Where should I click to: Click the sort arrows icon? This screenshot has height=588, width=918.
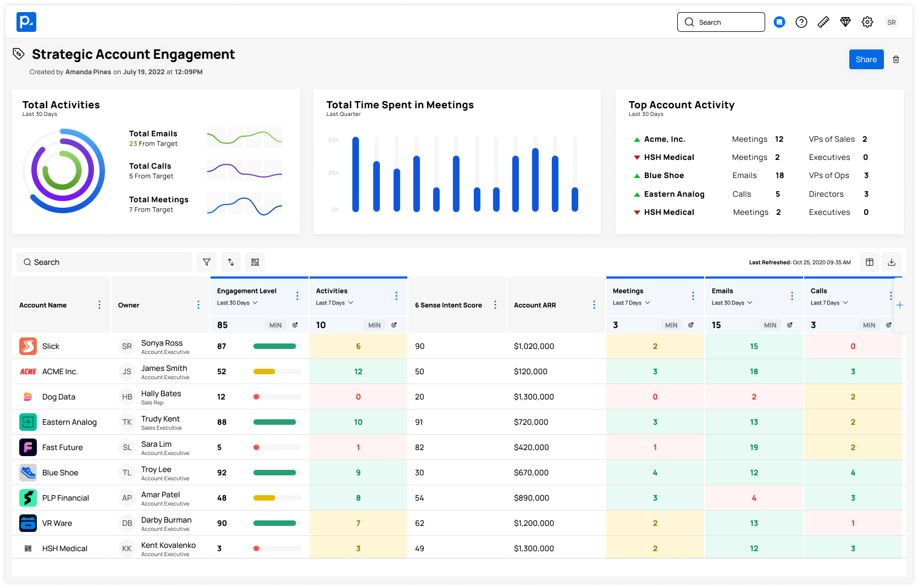pos(231,262)
